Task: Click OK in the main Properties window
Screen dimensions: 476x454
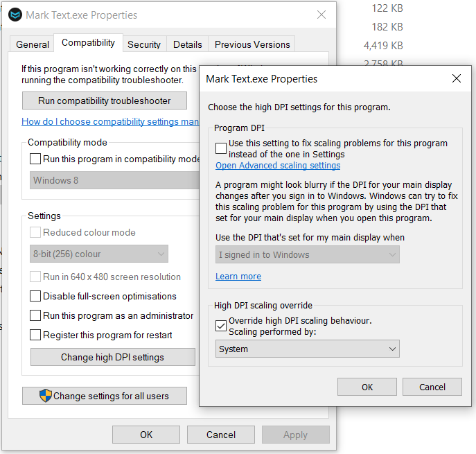Action: point(146,435)
